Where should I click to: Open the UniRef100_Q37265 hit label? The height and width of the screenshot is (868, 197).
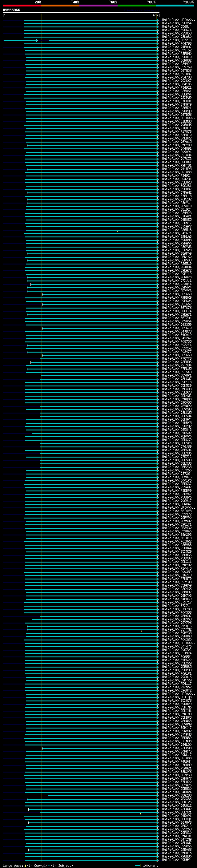coord(177,470)
